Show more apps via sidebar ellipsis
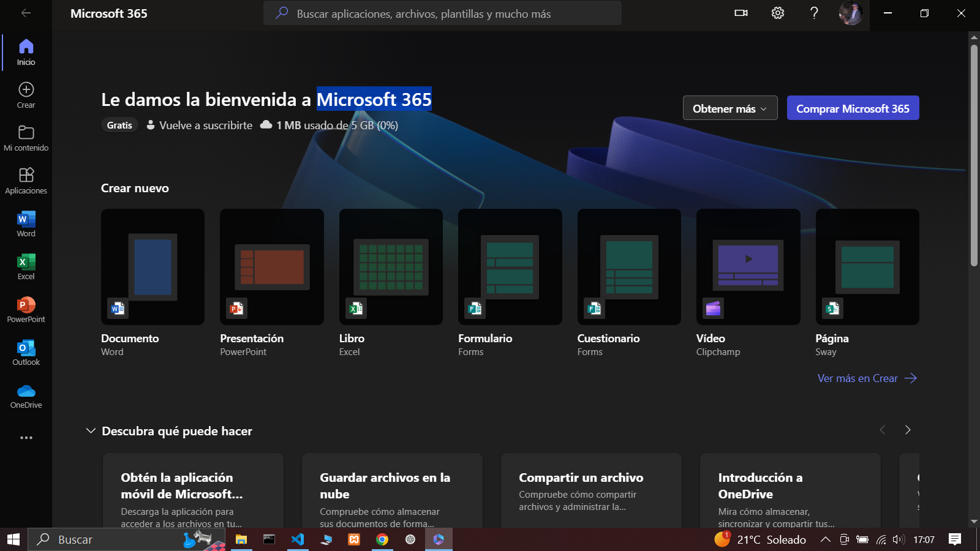980x551 pixels. (x=26, y=438)
